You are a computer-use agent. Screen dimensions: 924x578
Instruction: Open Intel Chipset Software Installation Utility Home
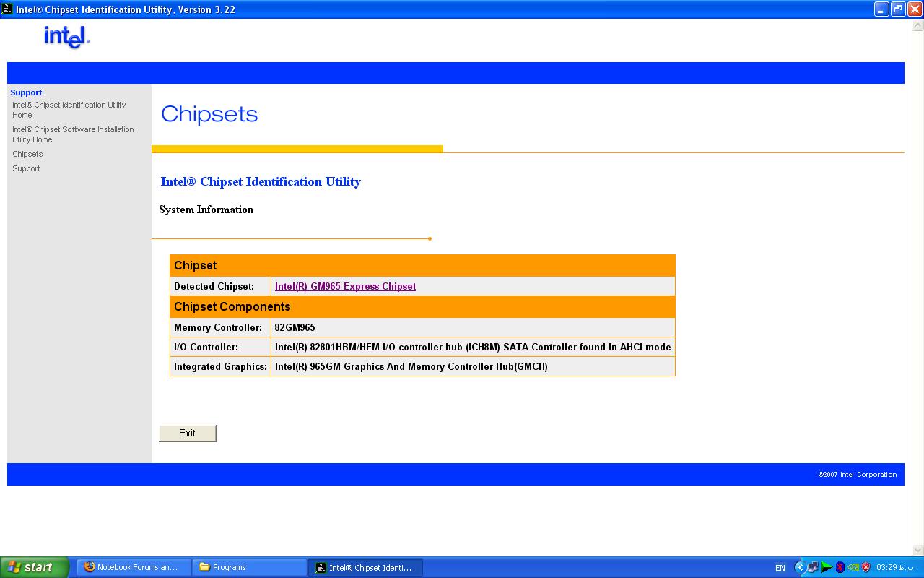tap(73, 134)
